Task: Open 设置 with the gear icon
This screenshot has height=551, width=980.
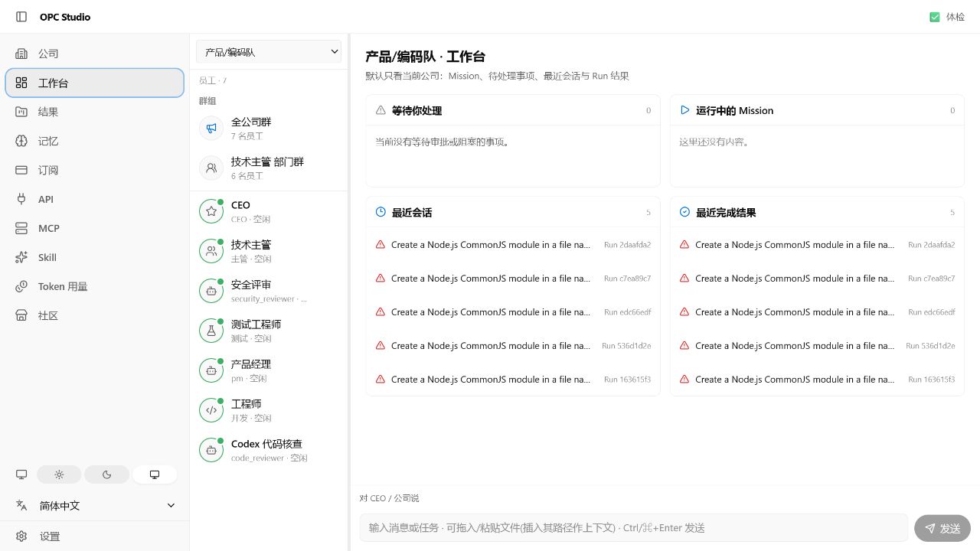Action: [x=95, y=536]
